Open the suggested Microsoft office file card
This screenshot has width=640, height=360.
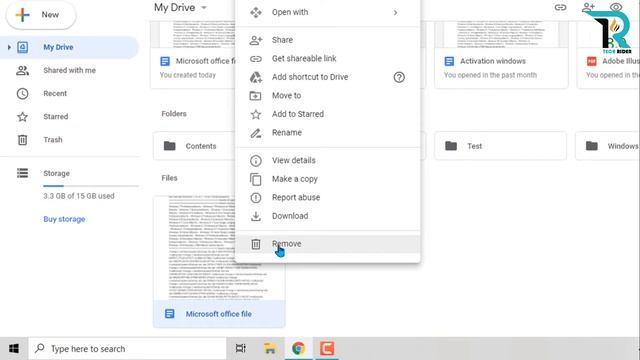click(193, 56)
